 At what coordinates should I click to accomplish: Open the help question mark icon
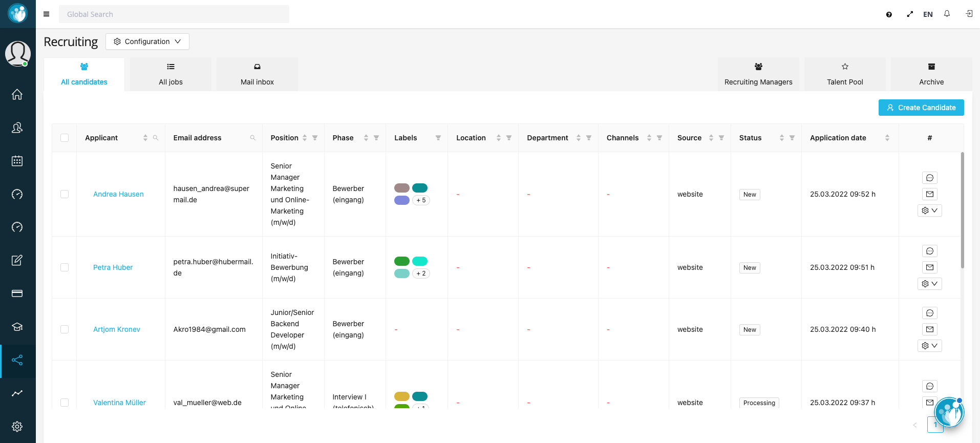click(889, 14)
